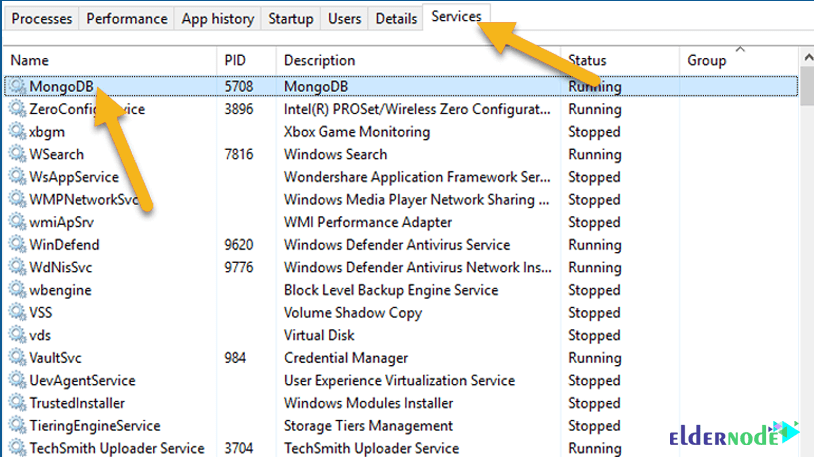The height and width of the screenshot is (457, 814).
Task: Select the WSearch service name
Action: point(57,154)
